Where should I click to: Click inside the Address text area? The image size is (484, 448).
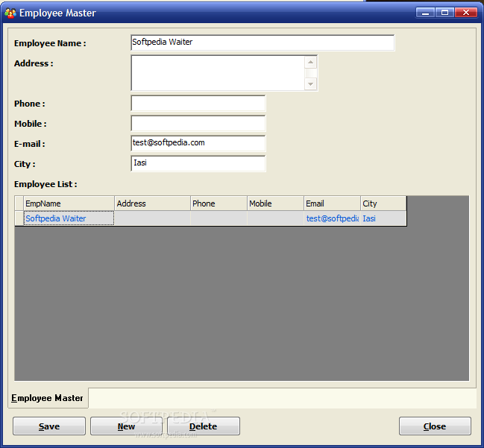[x=218, y=73]
